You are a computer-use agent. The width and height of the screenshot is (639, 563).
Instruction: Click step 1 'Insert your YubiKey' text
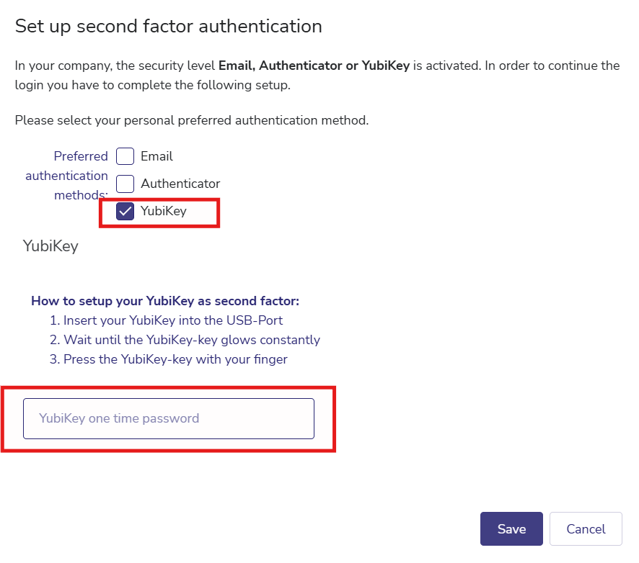(x=172, y=320)
